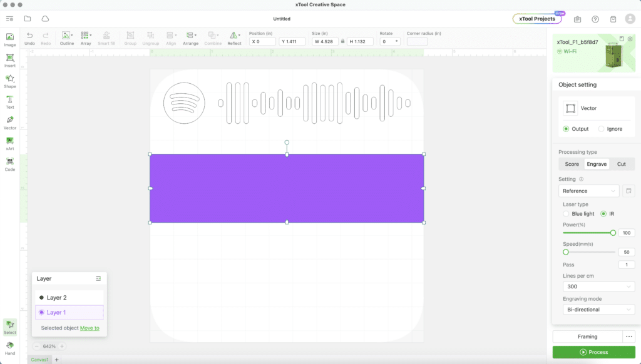The width and height of the screenshot is (641, 364).
Task: Select the Ignore radio option
Action: click(x=601, y=129)
